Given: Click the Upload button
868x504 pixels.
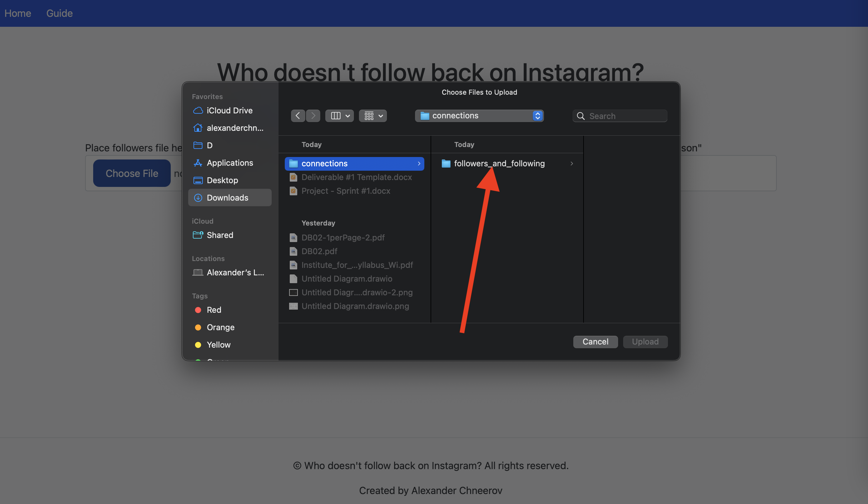Looking at the screenshot, I should point(645,341).
